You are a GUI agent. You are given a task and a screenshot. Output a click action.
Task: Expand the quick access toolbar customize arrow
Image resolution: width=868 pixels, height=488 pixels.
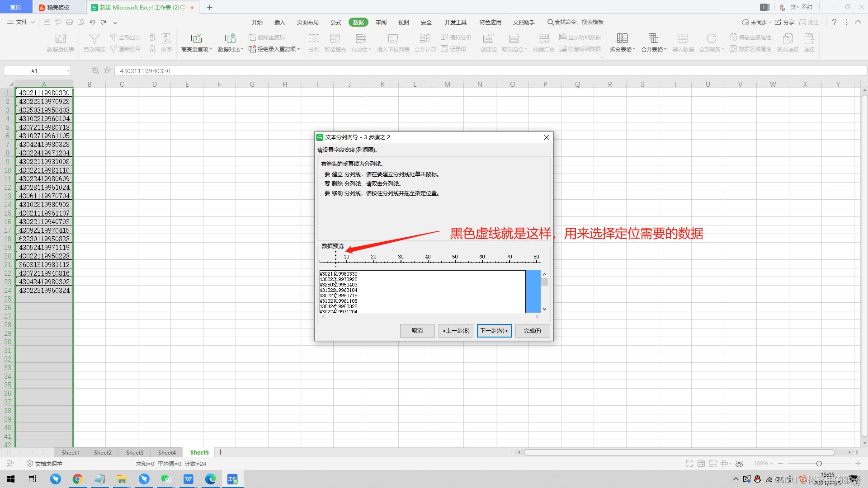pos(115,22)
